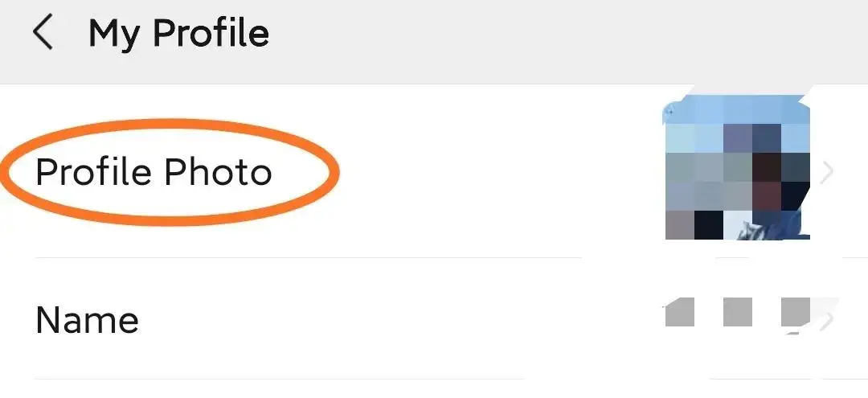Tap the blurred name value
This screenshot has width=868, height=398.
pos(737,312)
